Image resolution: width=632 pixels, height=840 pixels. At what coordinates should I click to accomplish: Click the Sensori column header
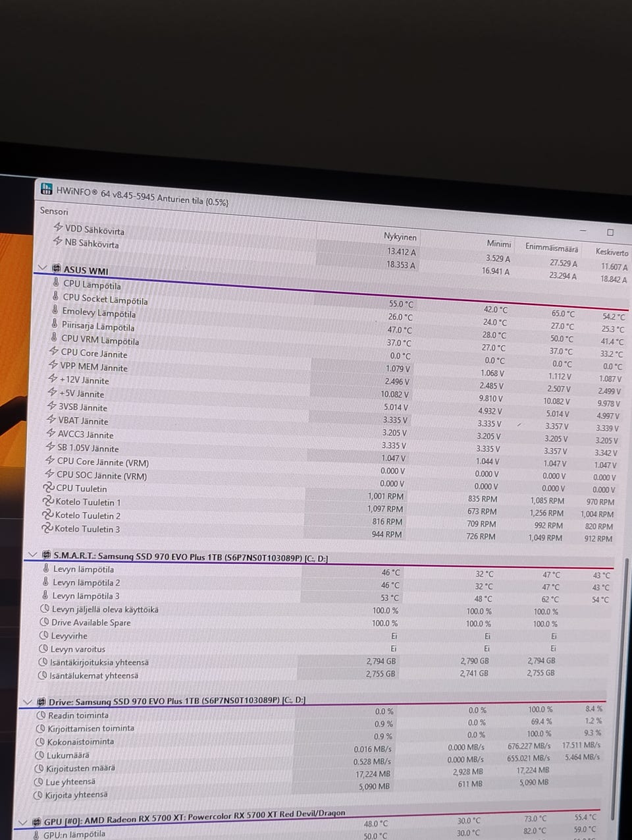pyautogui.click(x=54, y=211)
